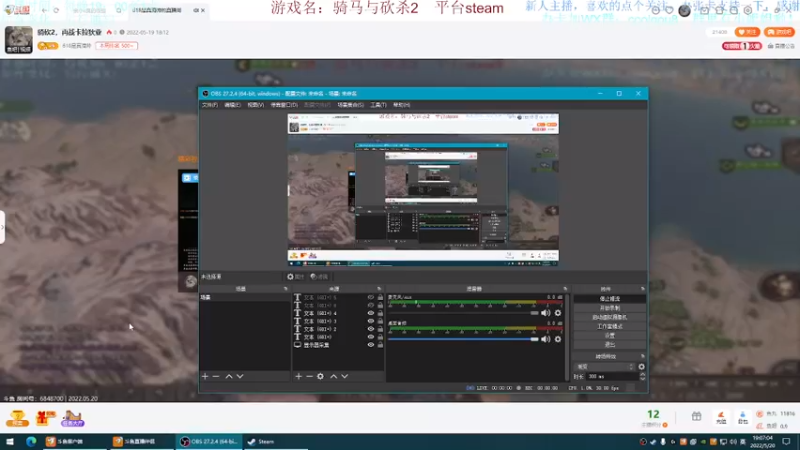Hide the 文本 (GDI+) 2 source
Screen dimensions: 800x450
(x=371, y=329)
